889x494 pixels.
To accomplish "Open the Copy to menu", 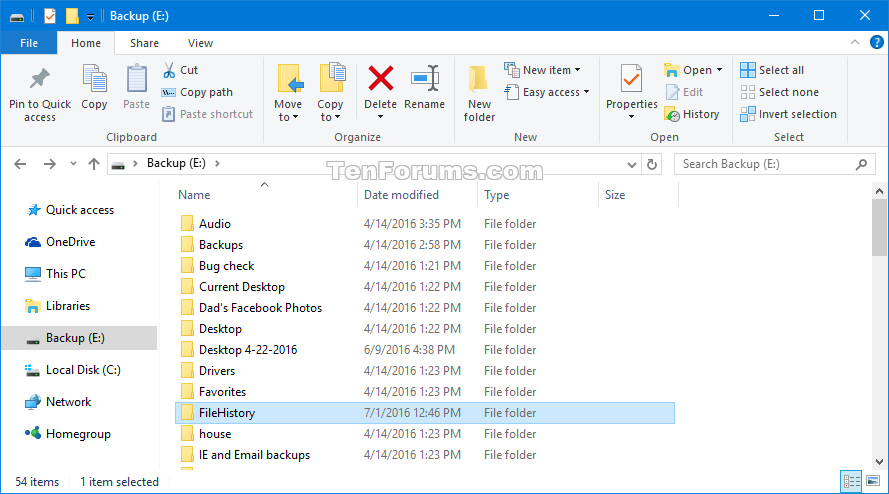I will coord(330,94).
